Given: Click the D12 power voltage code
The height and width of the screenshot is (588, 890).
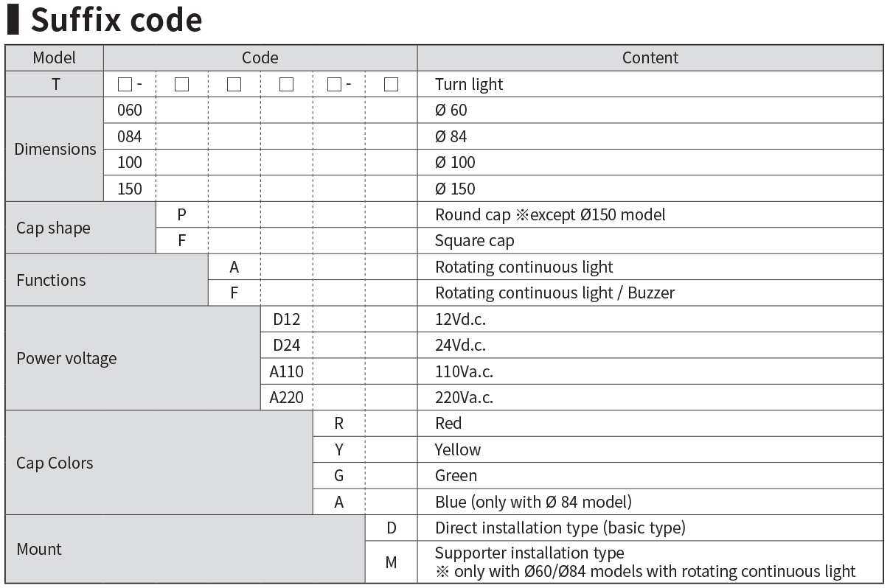Looking at the screenshot, I should [287, 319].
